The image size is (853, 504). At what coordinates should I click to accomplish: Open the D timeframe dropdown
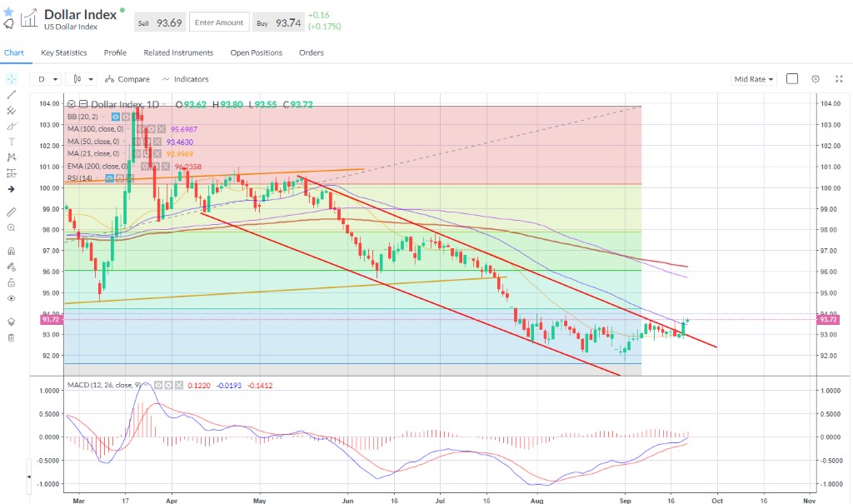[47, 79]
